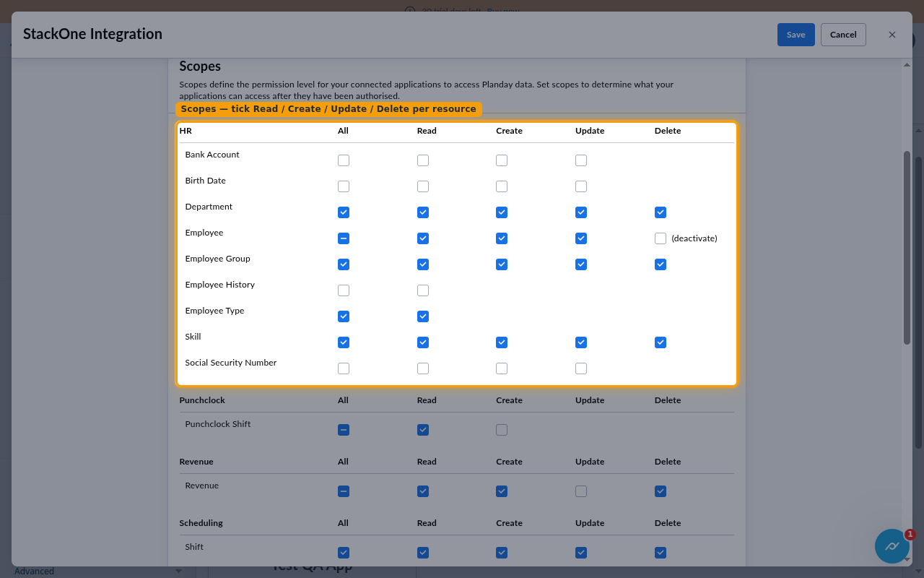Disable Skill Update checkbox
This screenshot has height=578, width=924.
[x=581, y=342]
